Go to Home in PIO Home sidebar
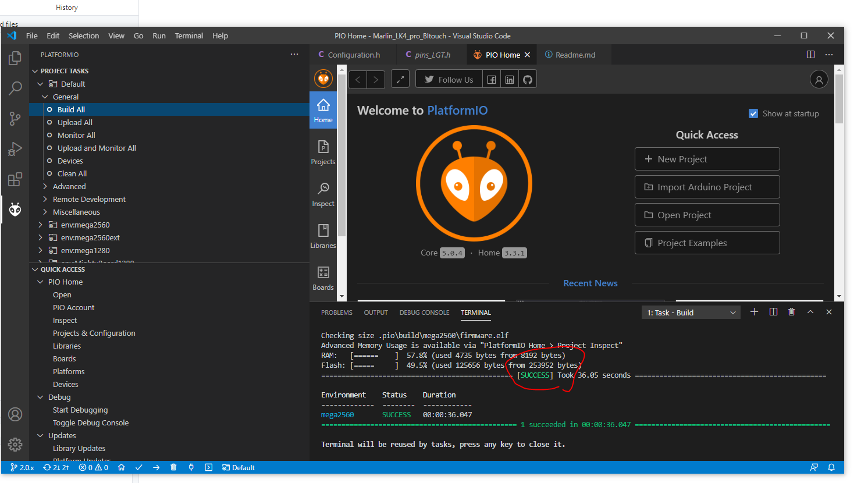 point(323,110)
